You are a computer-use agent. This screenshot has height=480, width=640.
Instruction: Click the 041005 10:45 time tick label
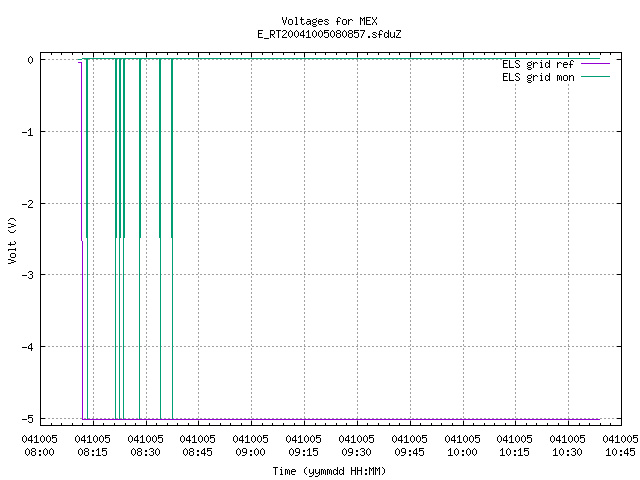point(620,445)
